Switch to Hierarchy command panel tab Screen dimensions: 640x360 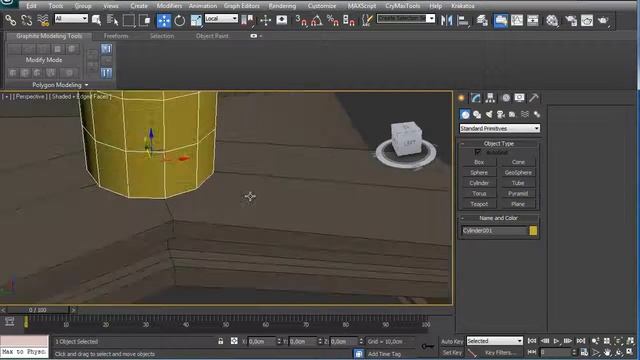pyautogui.click(x=490, y=98)
